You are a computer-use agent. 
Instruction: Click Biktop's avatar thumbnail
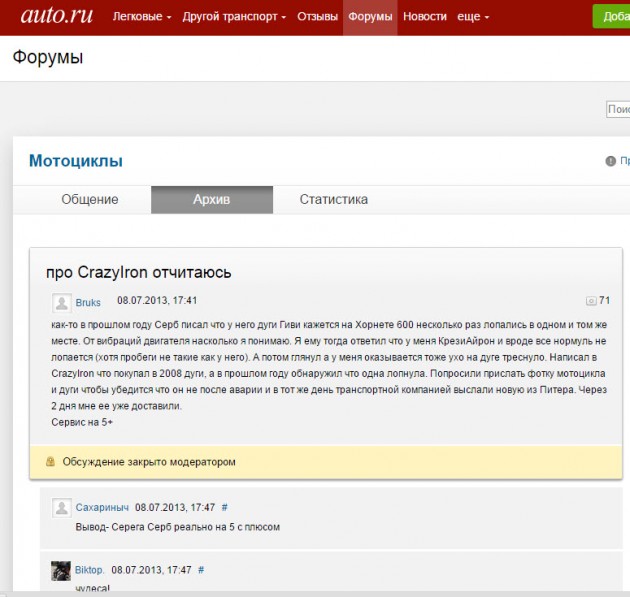pos(61,570)
